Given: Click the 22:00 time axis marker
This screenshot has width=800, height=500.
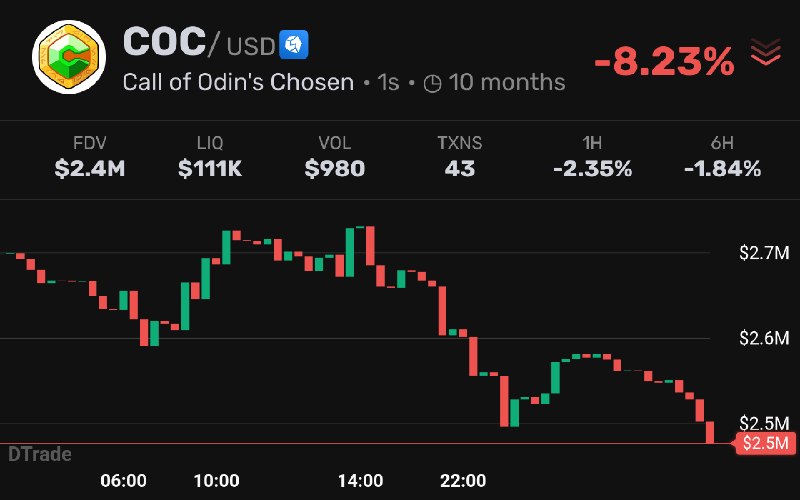Looking at the screenshot, I should (463, 481).
